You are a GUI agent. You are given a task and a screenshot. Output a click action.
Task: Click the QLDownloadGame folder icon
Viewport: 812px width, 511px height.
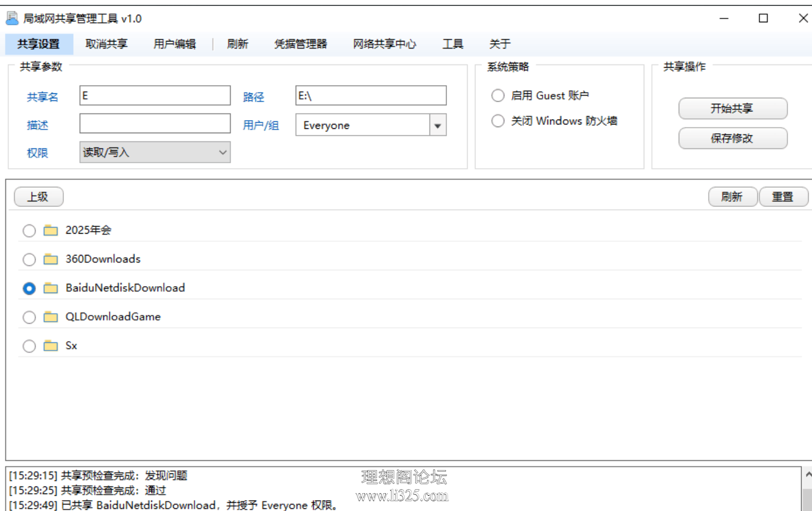51,317
